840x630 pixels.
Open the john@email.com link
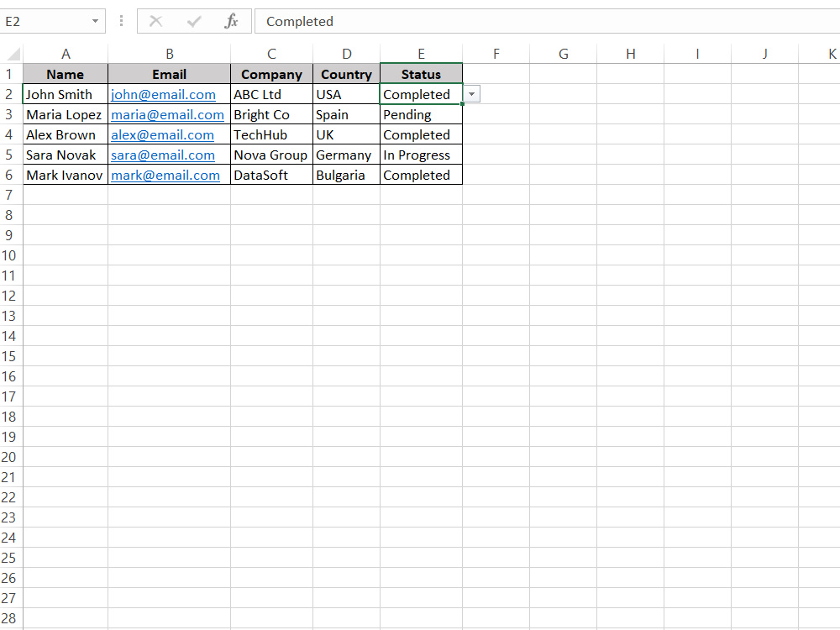(x=164, y=95)
